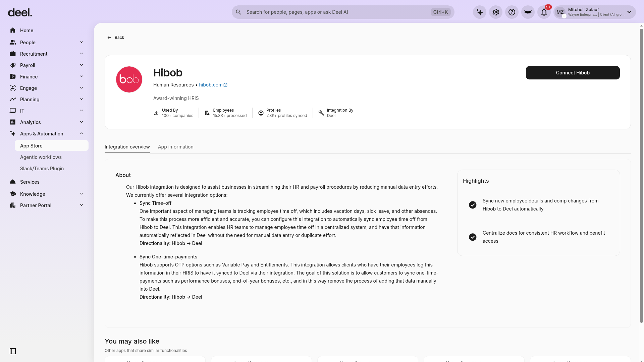644x362 pixels.
Task: Expand the IT menu chevron
Action: point(82,111)
